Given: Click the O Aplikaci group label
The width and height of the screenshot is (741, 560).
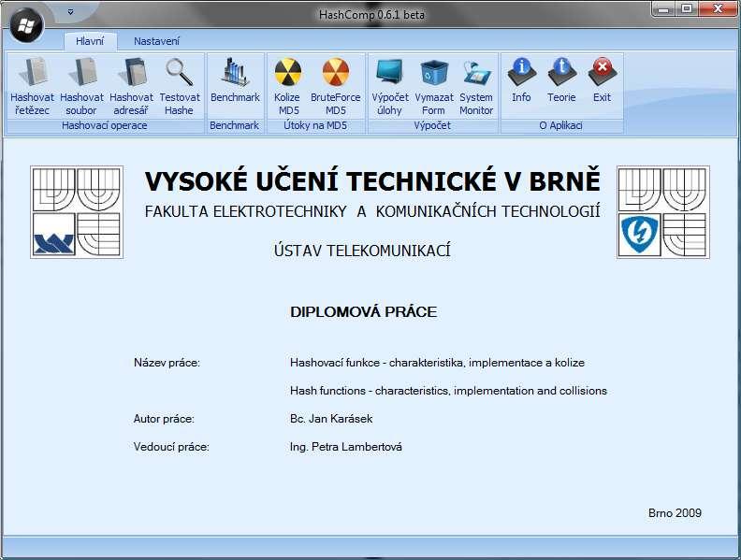Looking at the screenshot, I should [561, 125].
